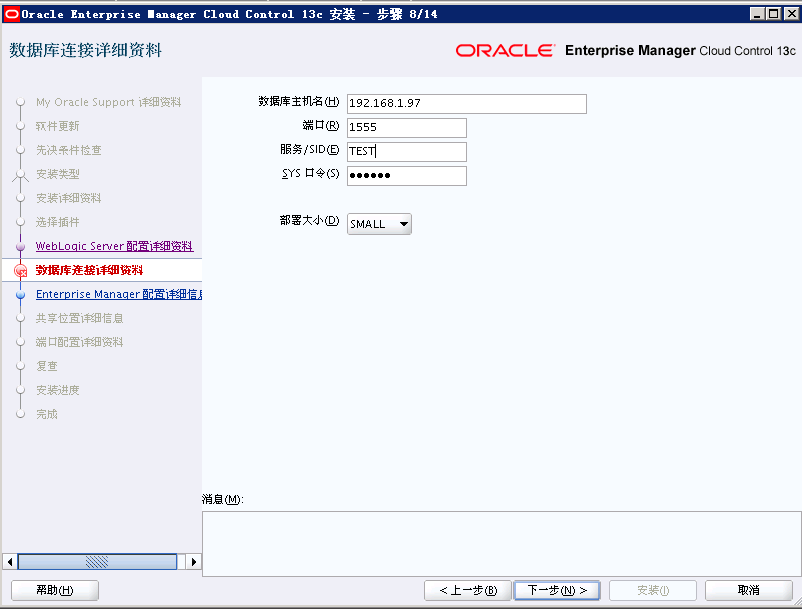802x609 pixels.
Task: Minimize the installer window
Action: coord(757,14)
